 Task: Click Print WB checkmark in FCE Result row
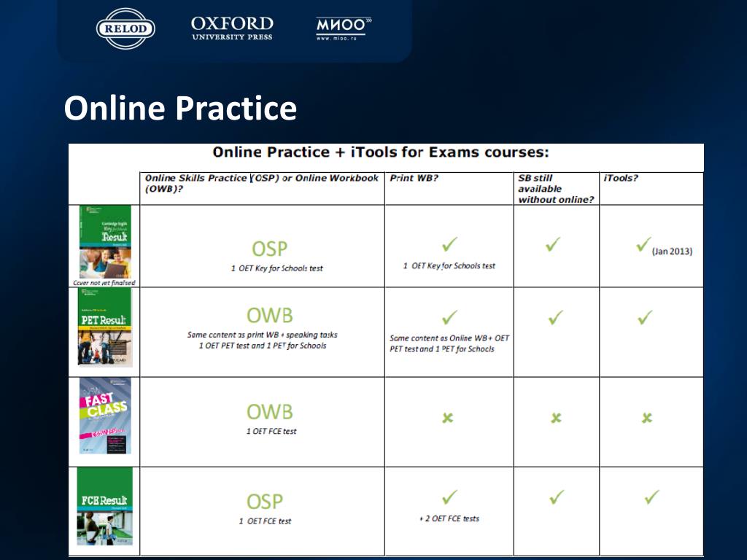[449, 497]
